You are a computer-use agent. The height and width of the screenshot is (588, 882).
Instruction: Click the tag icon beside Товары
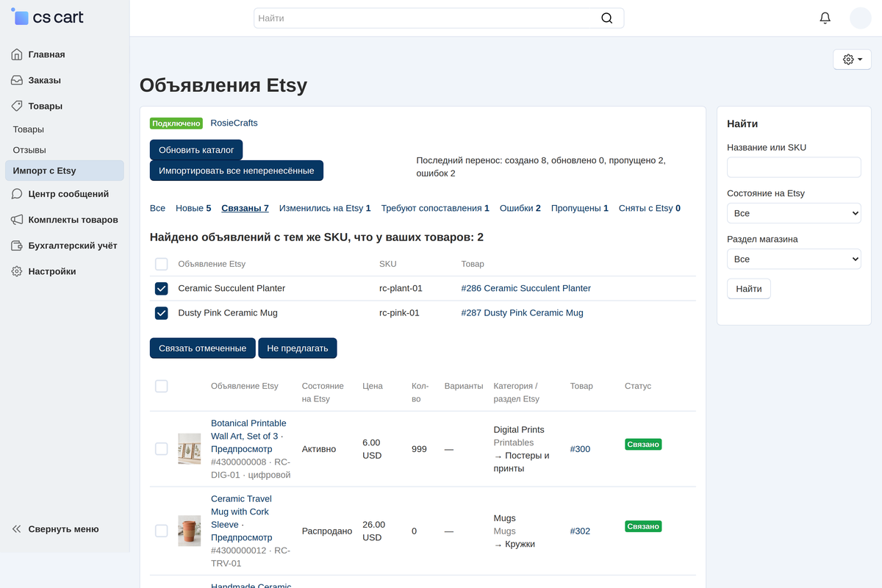pyautogui.click(x=17, y=106)
